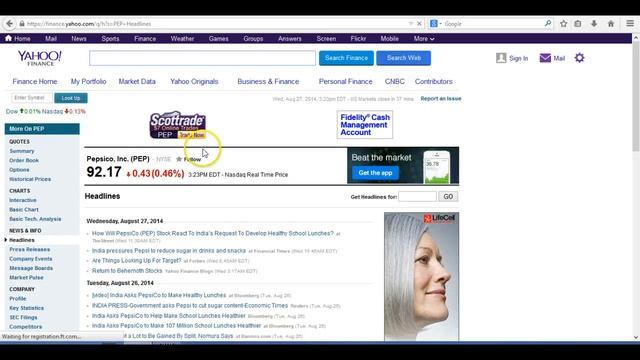This screenshot has height=360, width=640.
Task: Select the Yahoo Originals tab
Action: [194, 82]
